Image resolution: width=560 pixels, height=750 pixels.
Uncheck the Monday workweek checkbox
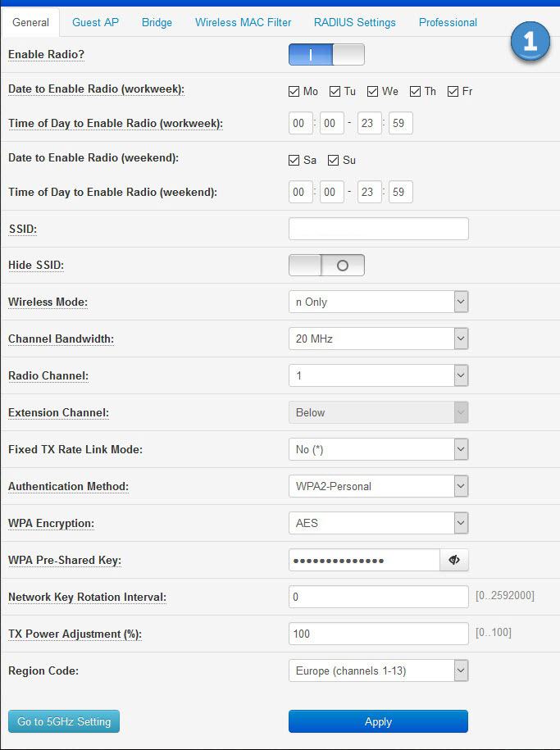point(294,91)
